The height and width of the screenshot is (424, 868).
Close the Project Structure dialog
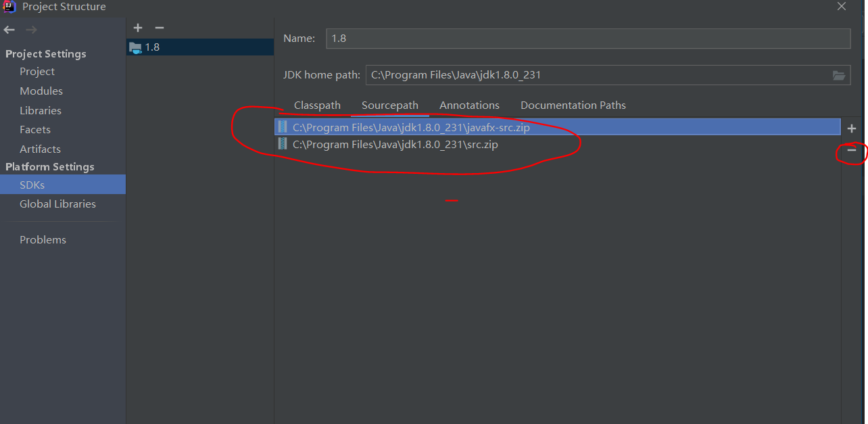842,7
